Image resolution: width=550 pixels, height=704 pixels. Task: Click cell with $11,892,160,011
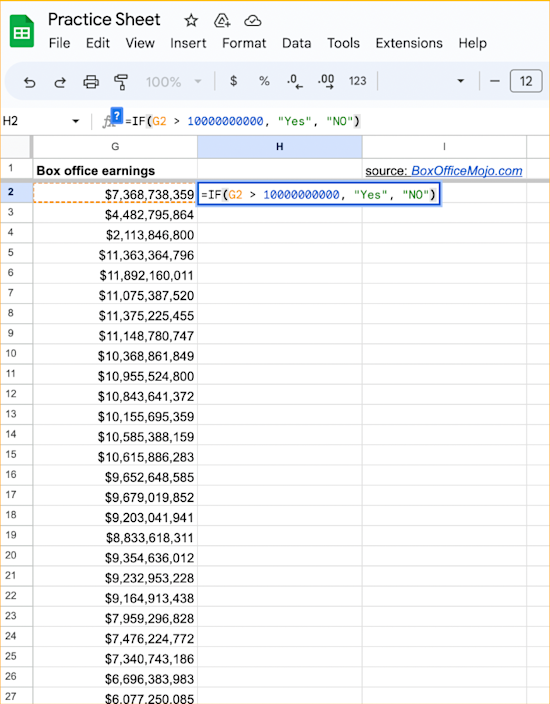[115, 274]
